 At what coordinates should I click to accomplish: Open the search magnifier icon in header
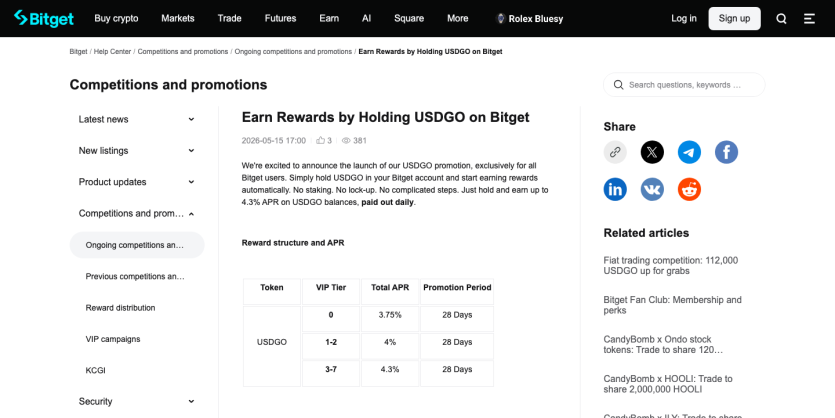(x=781, y=19)
